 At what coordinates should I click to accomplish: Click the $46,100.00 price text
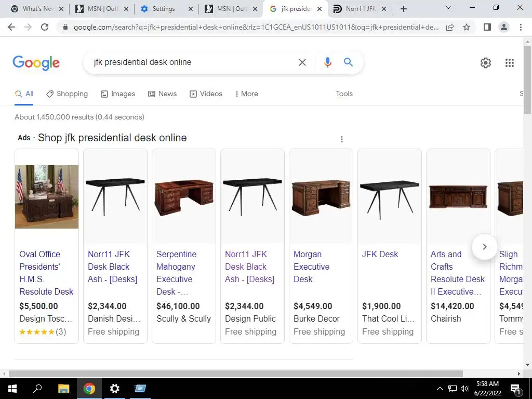pyautogui.click(x=178, y=306)
